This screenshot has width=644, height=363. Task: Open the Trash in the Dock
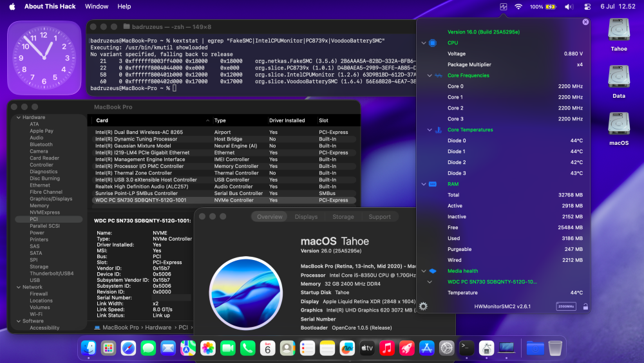coord(555,348)
